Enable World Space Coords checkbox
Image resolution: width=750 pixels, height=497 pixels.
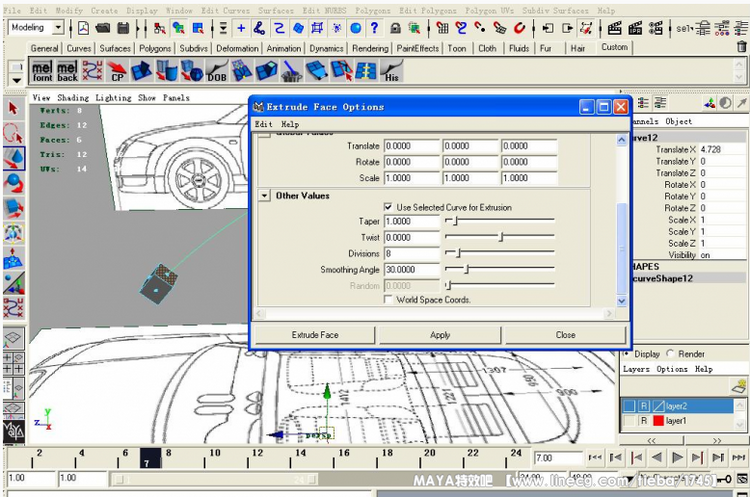[x=388, y=299]
